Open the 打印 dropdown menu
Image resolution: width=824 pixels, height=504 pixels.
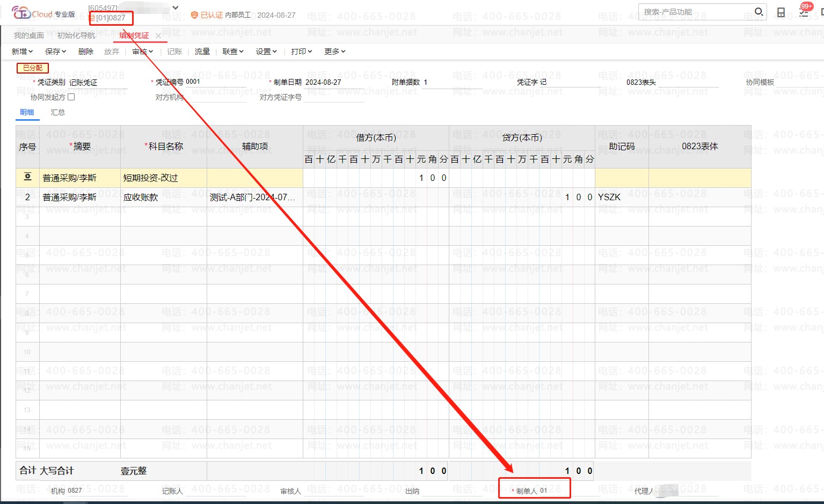tap(302, 52)
